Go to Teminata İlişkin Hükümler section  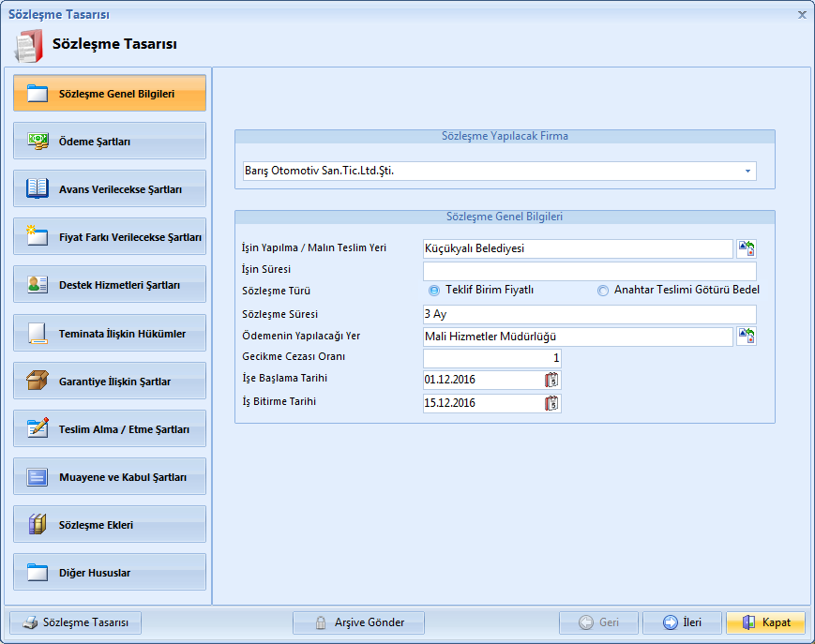110,333
